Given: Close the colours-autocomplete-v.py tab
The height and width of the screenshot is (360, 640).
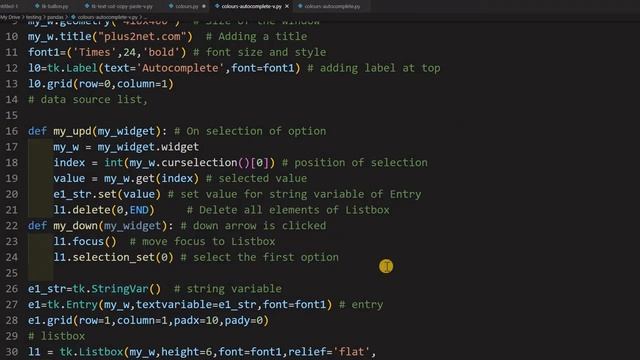Looking at the screenshot, I should click(x=287, y=7).
